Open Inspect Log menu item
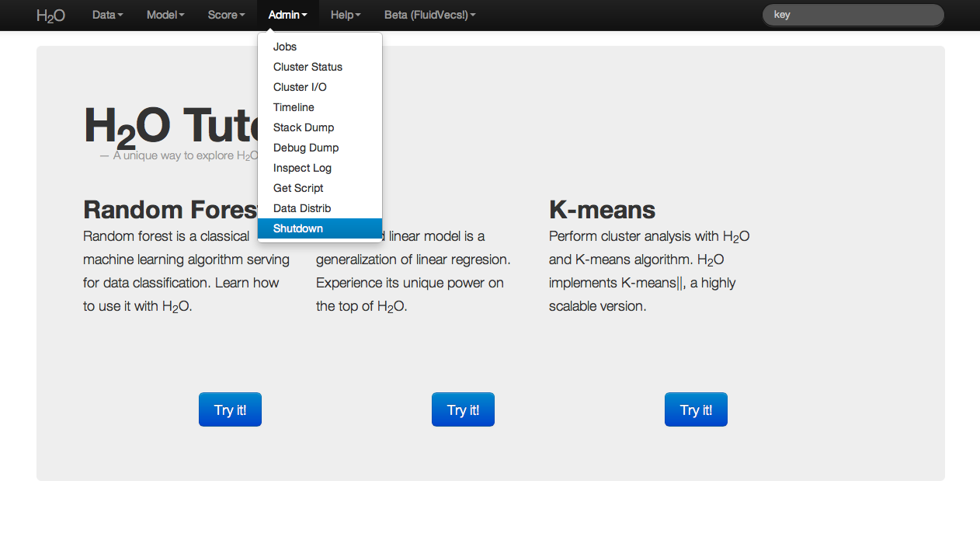980x554 pixels. [320, 168]
